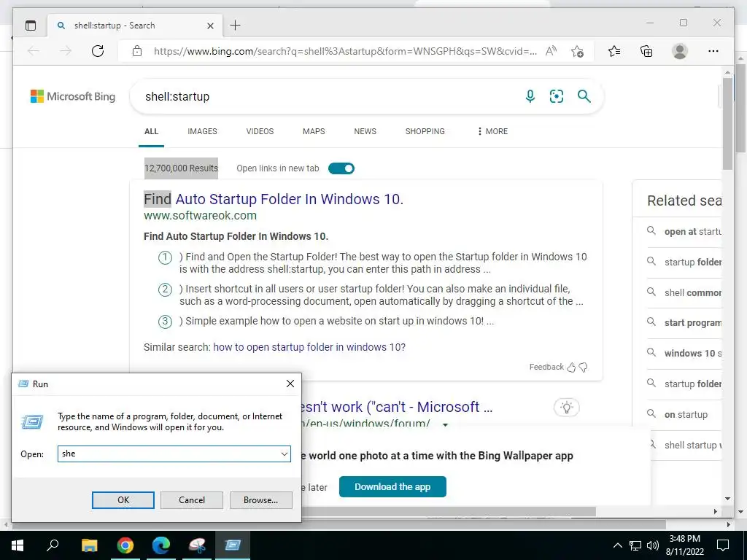Image resolution: width=747 pixels, height=560 pixels.
Task: Give thumbs up feedback
Action: (571, 367)
